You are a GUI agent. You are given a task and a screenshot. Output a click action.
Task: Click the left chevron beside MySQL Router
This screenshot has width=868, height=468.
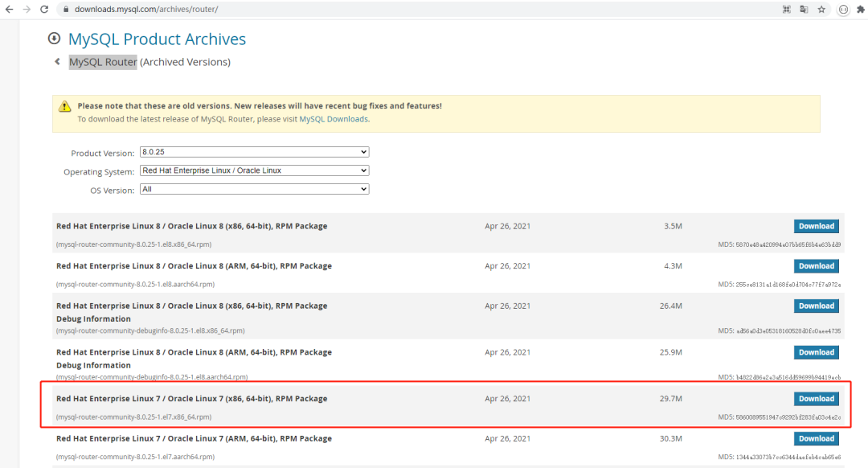pos(57,62)
